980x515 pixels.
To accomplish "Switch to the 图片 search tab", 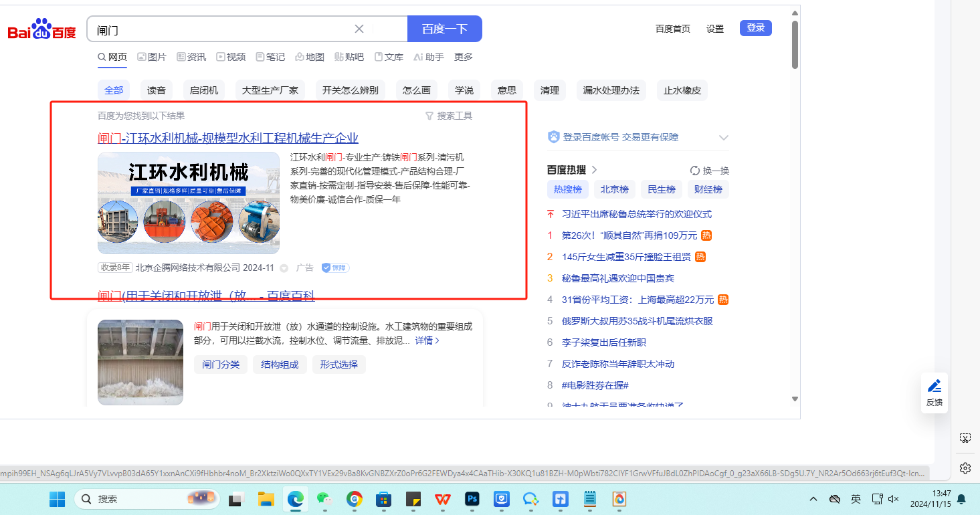I will [x=152, y=57].
